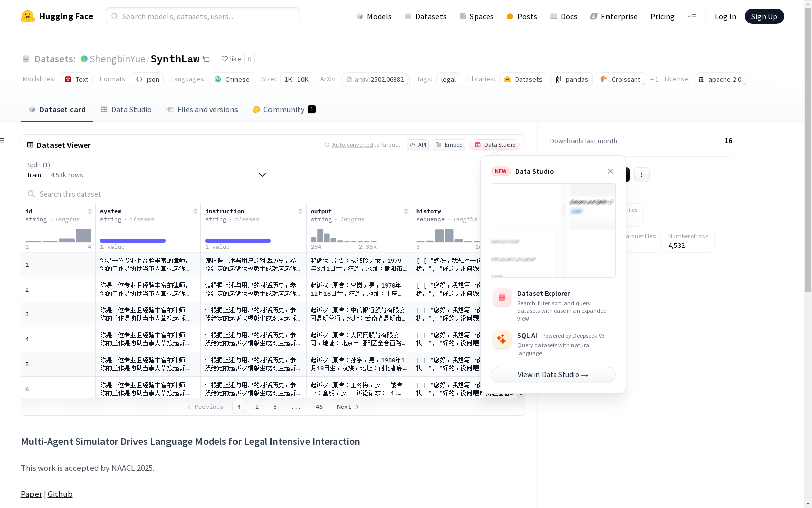
Task: Navigate to Spaces
Action: click(476, 16)
